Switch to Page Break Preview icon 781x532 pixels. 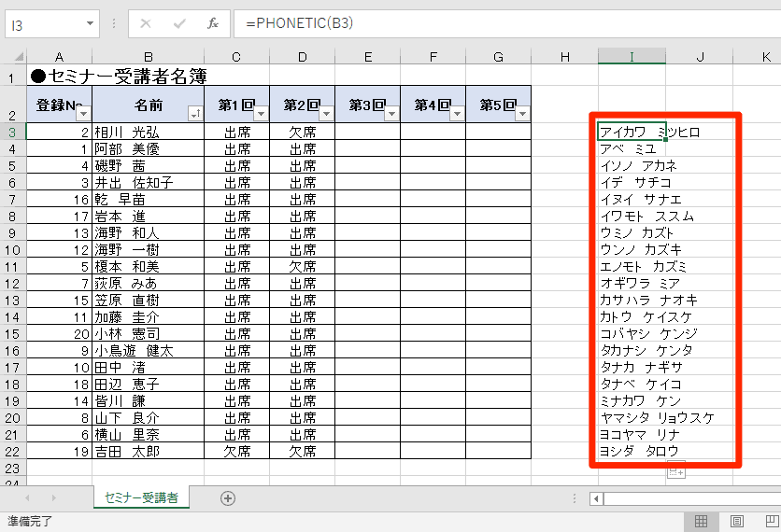(770, 521)
